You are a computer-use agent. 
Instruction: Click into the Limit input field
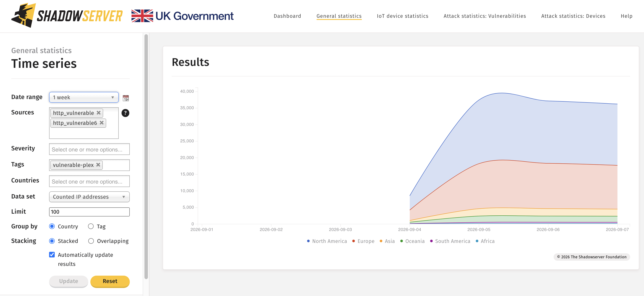click(89, 212)
